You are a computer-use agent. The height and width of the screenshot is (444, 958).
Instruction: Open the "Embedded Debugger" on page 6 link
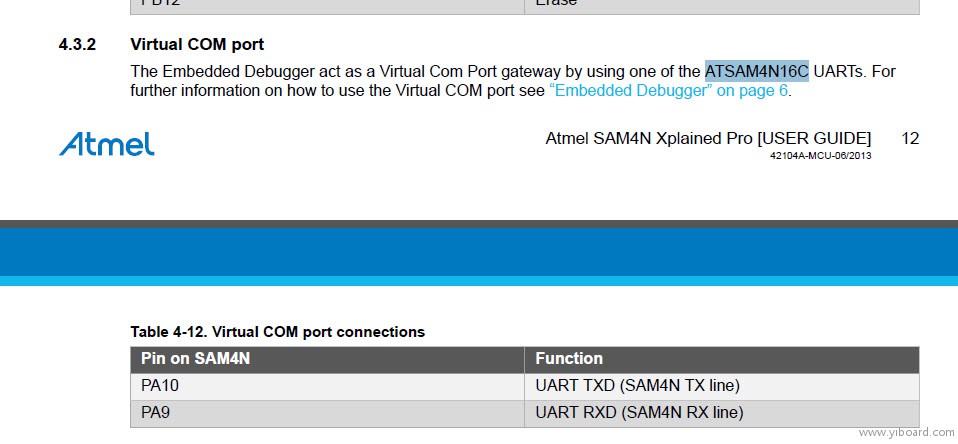[669, 91]
